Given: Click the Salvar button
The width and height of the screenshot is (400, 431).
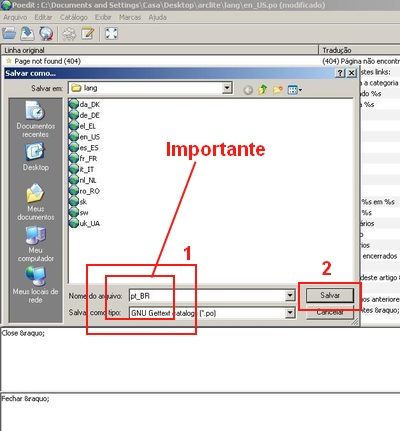Looking at the screenshot, I should point(330,295).
